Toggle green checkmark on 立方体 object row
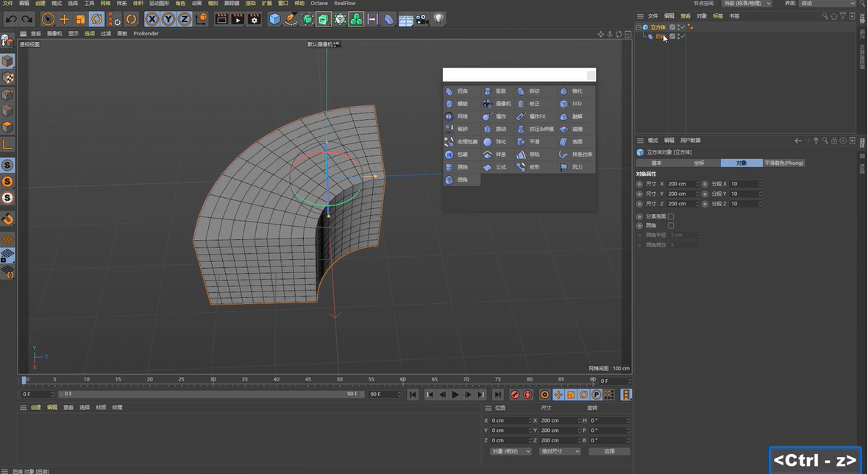 point(683,26)
